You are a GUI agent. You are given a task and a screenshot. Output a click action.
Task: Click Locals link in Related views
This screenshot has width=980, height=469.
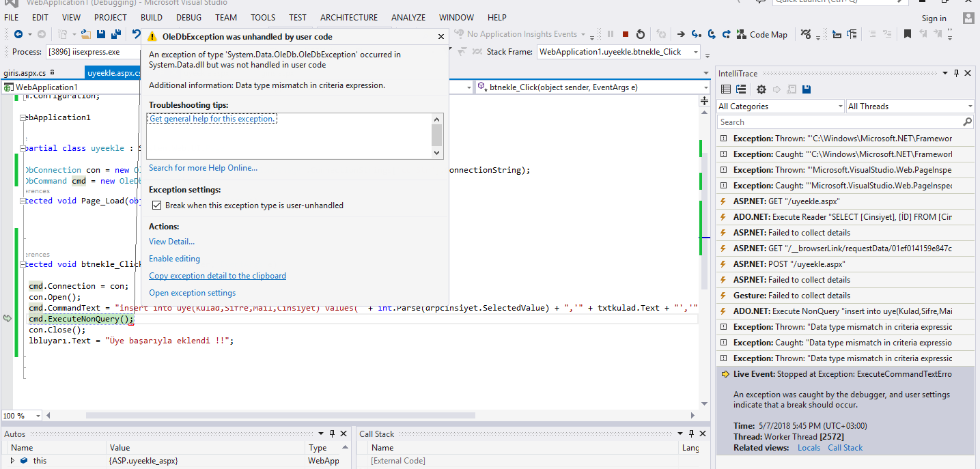pyautogui.click(x=809, y=448)
